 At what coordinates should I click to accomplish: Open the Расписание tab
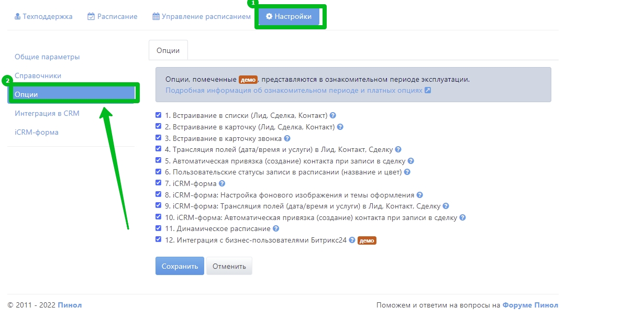(x=112, y=16)
